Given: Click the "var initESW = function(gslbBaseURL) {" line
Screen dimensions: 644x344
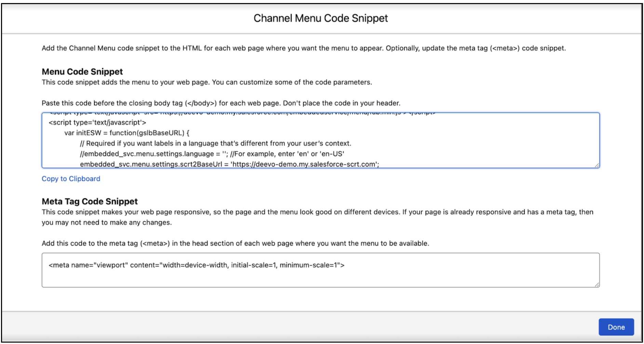Looking at the screenshot, I should 127,133.
